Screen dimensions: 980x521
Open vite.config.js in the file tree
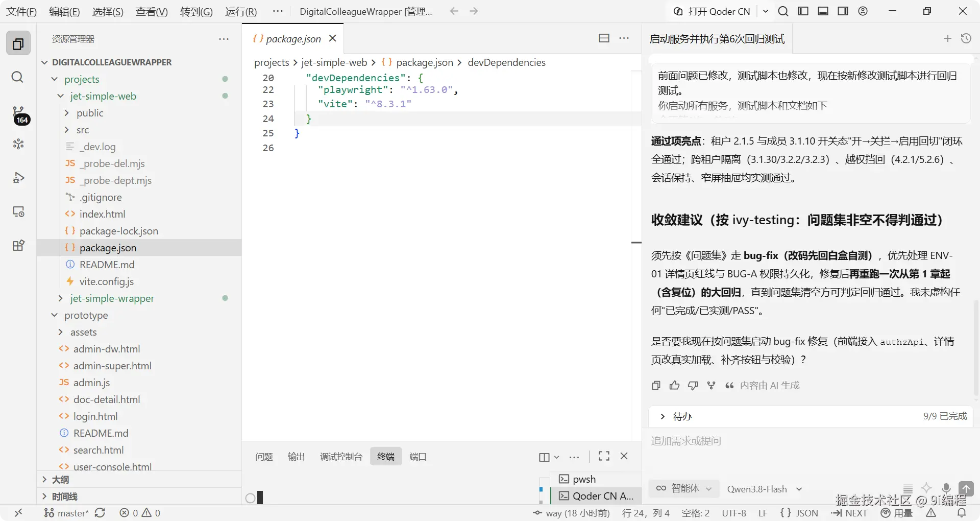point(106,281)
